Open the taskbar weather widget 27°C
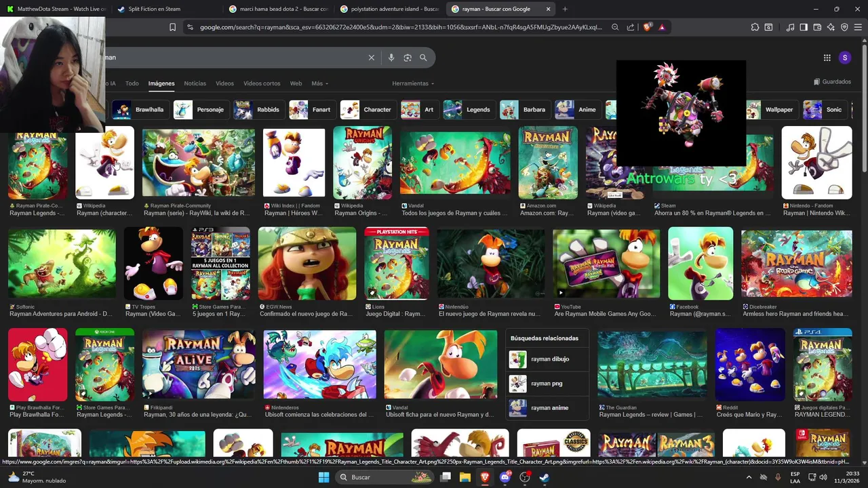Viewport: 868px width, 488px height. pyautogui.click(x=37, y=477)
